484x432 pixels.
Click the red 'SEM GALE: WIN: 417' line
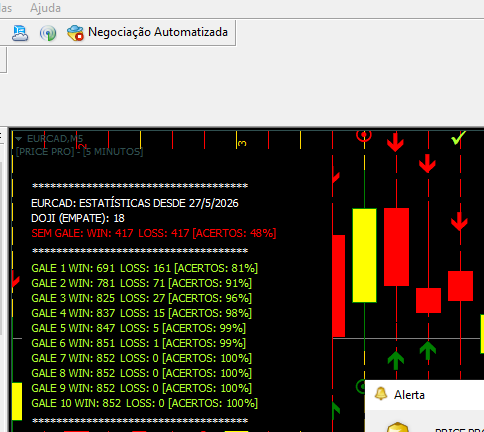click(x=154, y=233)
